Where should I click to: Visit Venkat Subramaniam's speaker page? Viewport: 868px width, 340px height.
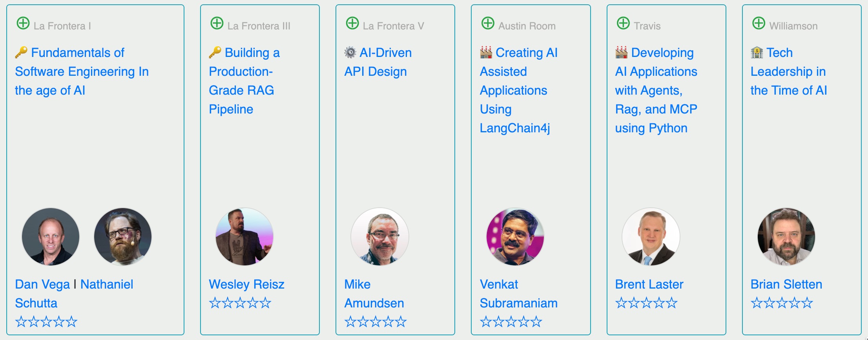click(518, 294)
